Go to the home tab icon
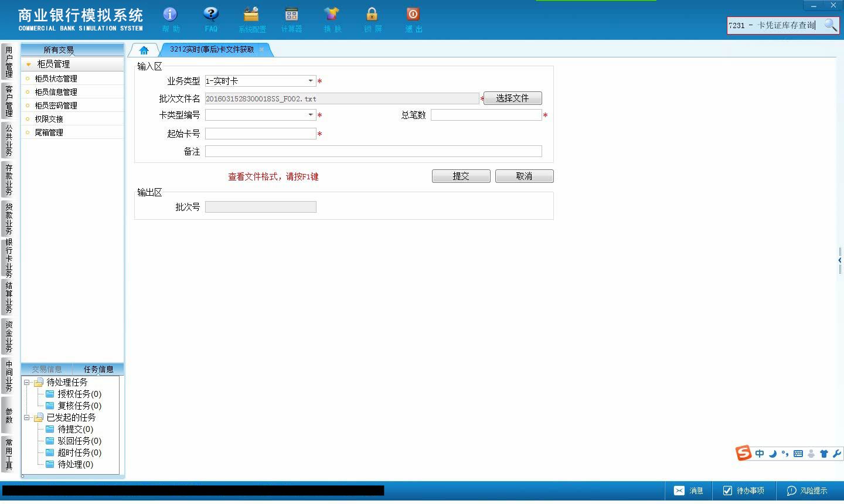 tap(144, 50)
